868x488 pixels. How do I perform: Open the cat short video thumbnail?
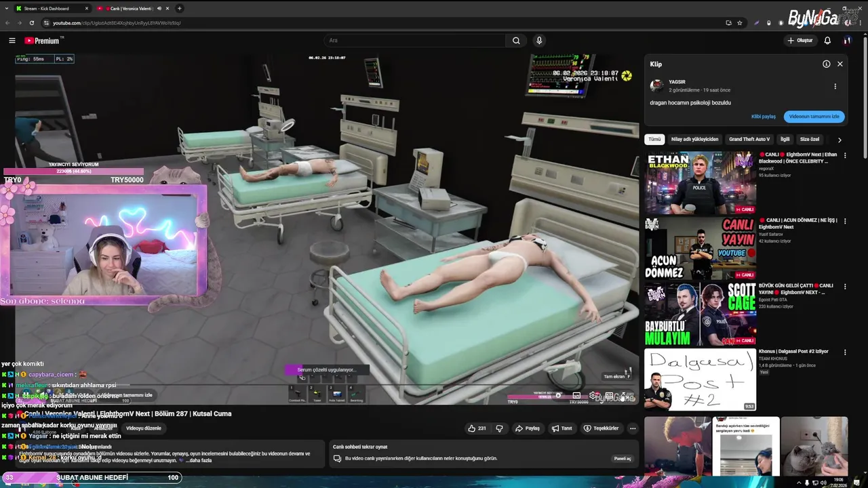click(814, 446)
